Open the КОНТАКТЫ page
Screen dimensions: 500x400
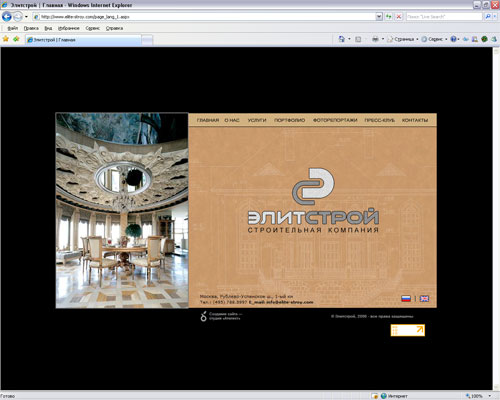[x=415, y=120]
